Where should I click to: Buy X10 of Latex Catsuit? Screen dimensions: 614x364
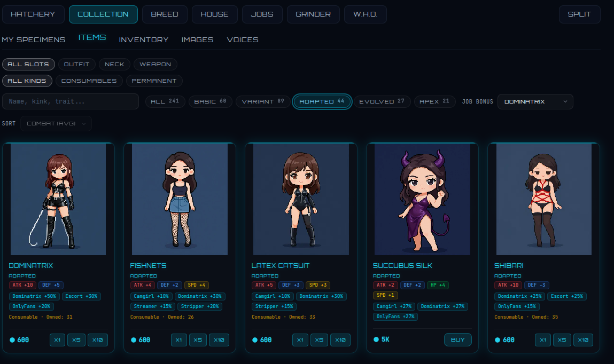tap(340, 340)
